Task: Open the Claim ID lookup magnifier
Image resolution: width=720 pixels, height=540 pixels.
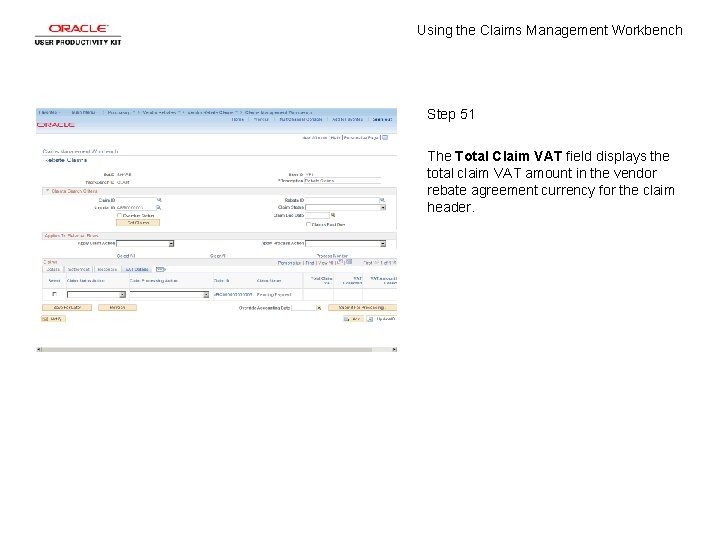Action: pyautogui.click(x=159, y=200)
